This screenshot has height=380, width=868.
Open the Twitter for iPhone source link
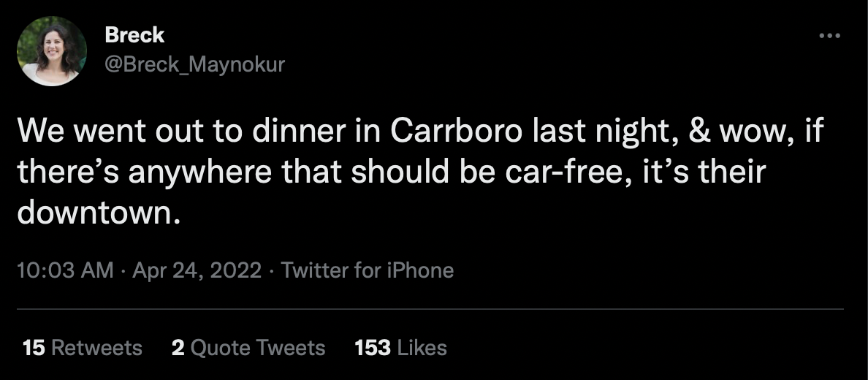[x=368, y=270]
